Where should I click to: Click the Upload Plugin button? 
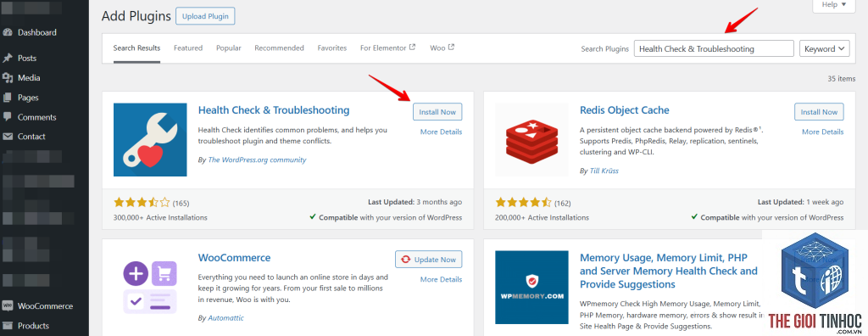(205, 16)
